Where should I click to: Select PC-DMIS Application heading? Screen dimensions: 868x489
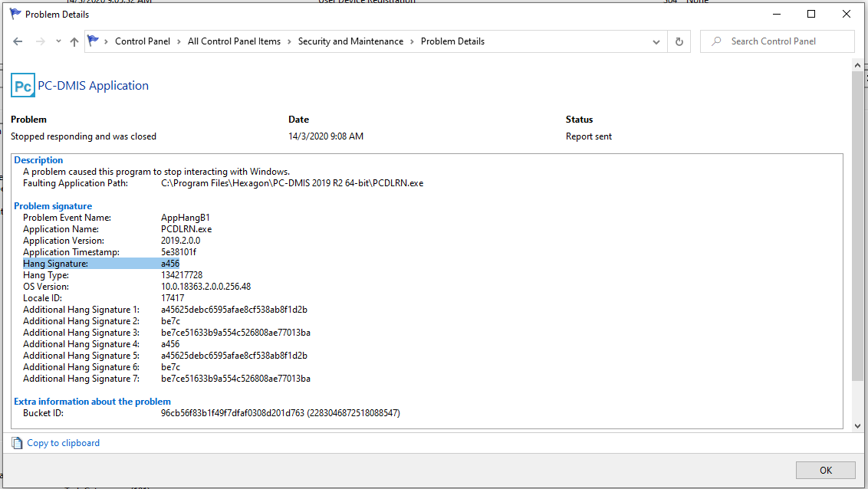[x=93, y=86]
